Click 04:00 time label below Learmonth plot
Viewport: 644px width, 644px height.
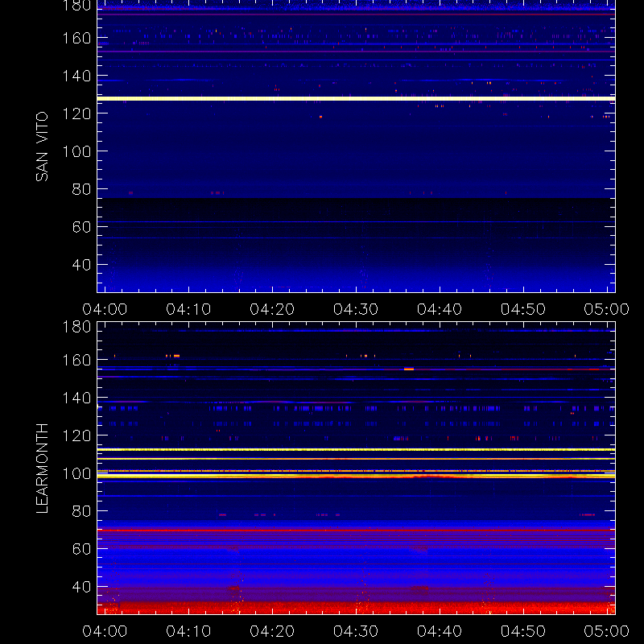[x=105, y=631]
